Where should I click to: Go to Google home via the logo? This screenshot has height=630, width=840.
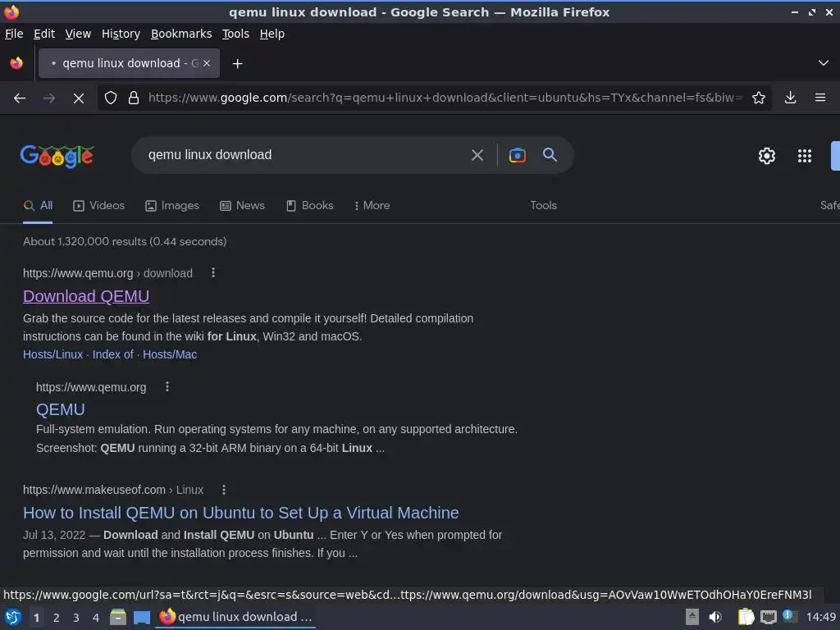pos(57,156)
